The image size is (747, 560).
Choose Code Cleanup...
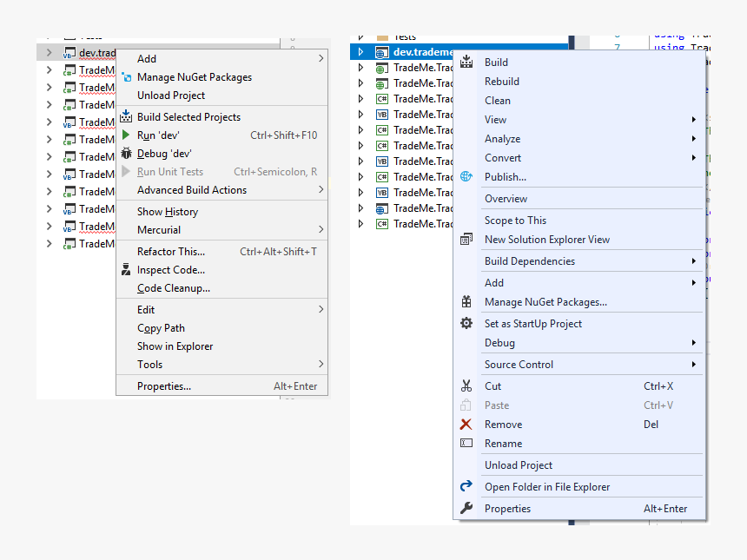tap(222, 288)
